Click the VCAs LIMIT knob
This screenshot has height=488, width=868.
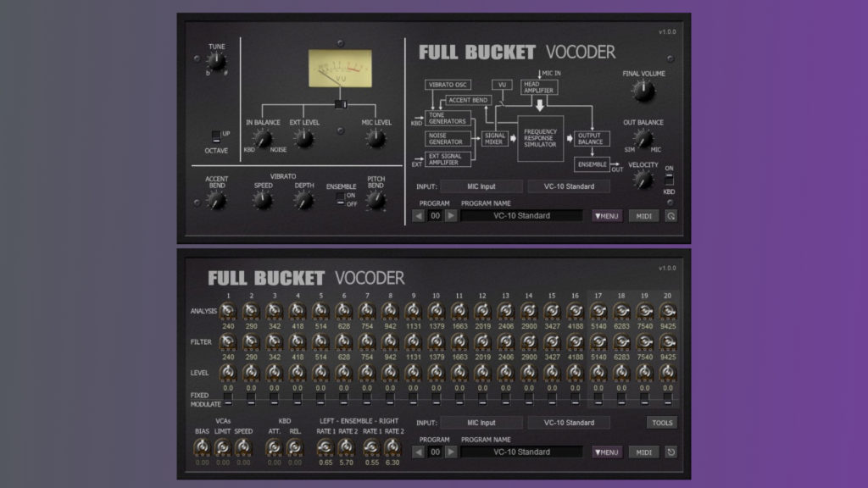click(223, 446)
